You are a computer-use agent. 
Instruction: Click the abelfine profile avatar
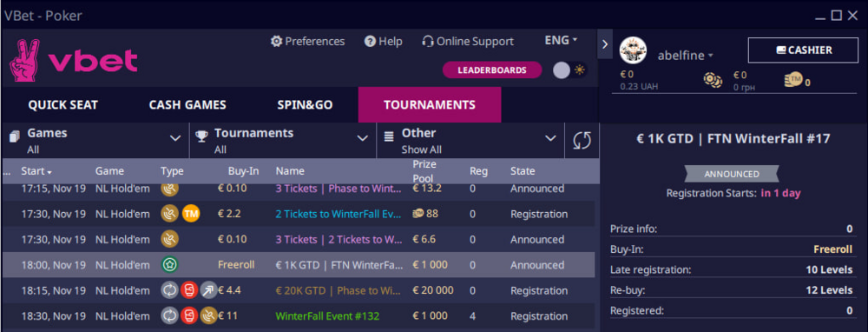pos(633,51)
